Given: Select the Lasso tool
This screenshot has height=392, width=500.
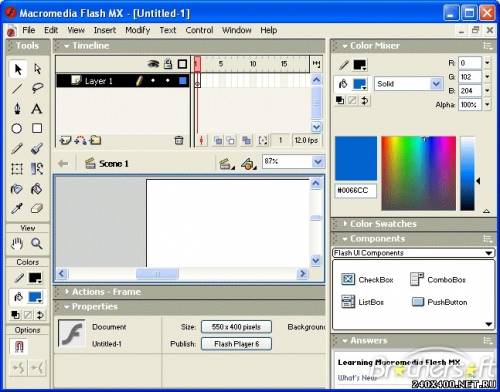Looking at the screenshot, I should (x=37, y=88).
